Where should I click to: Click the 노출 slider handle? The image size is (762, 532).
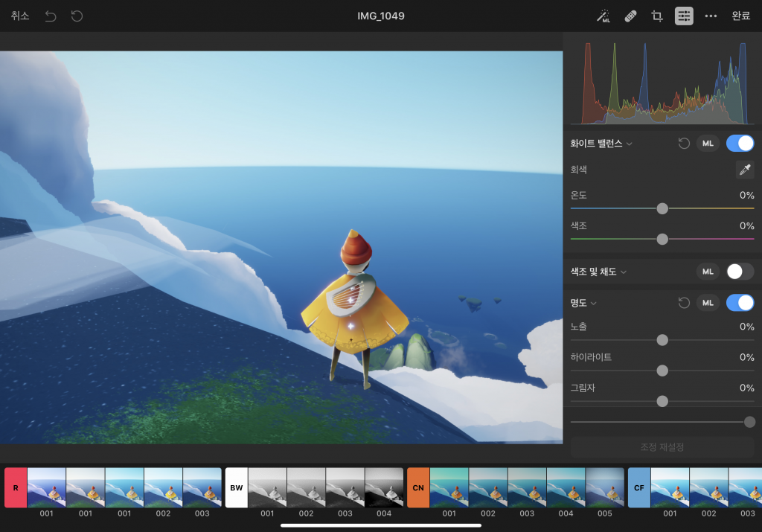click(662, 340)
